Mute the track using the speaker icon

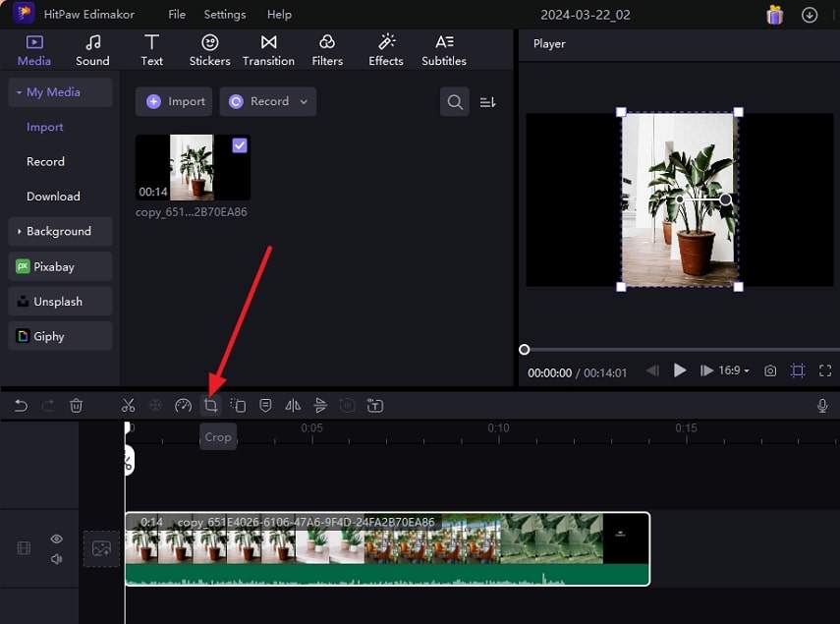(x=56, y=559)
